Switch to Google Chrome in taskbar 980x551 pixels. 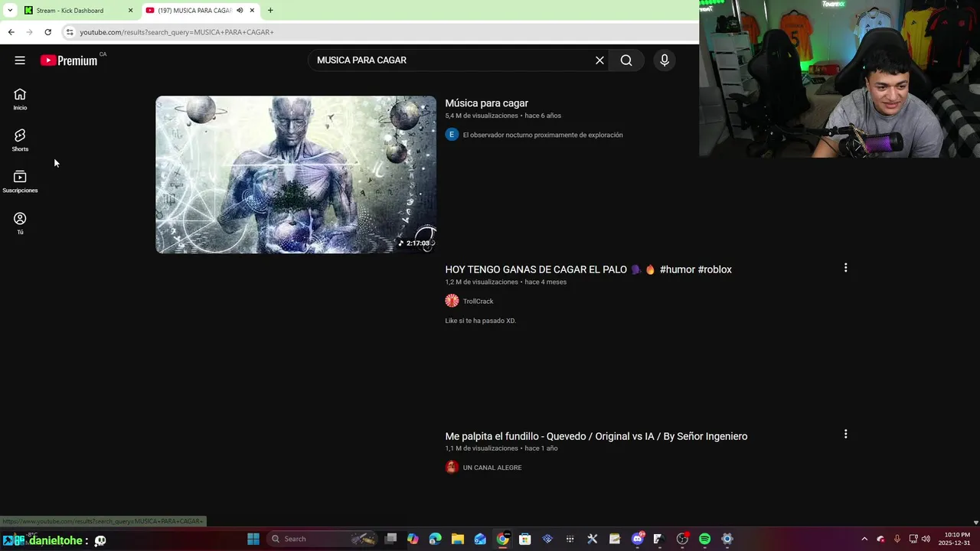502,539
